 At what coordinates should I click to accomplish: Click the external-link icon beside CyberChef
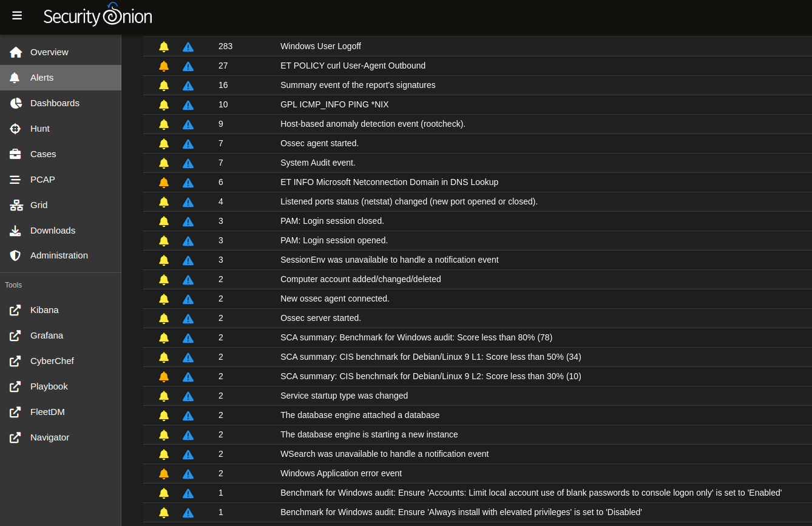15,361
